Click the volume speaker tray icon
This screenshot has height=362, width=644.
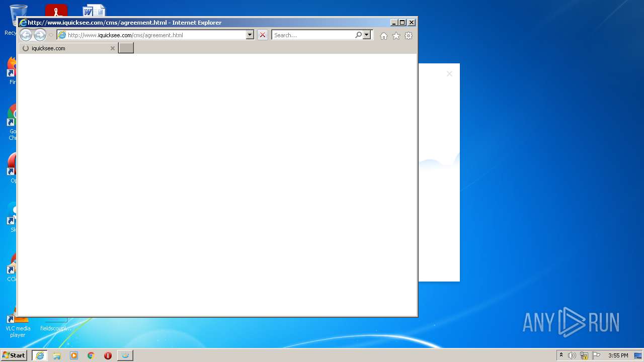[x=572, y=355]
